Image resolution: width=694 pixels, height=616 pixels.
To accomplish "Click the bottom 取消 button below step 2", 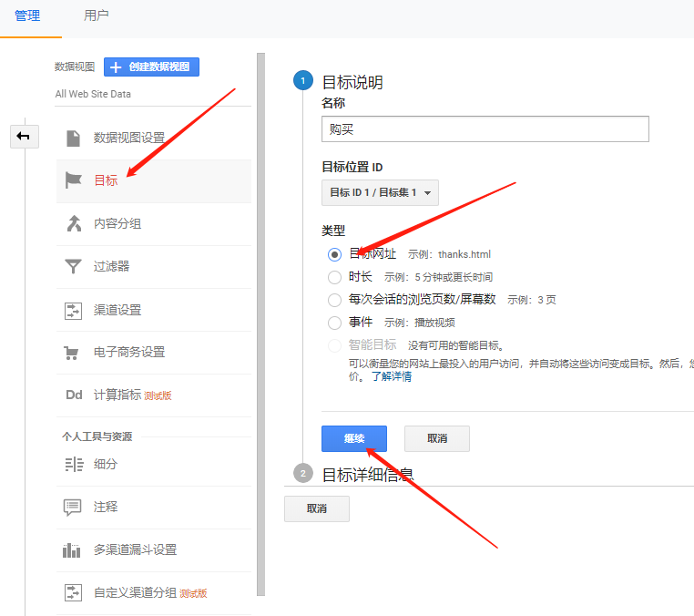I will coord(316,508).
